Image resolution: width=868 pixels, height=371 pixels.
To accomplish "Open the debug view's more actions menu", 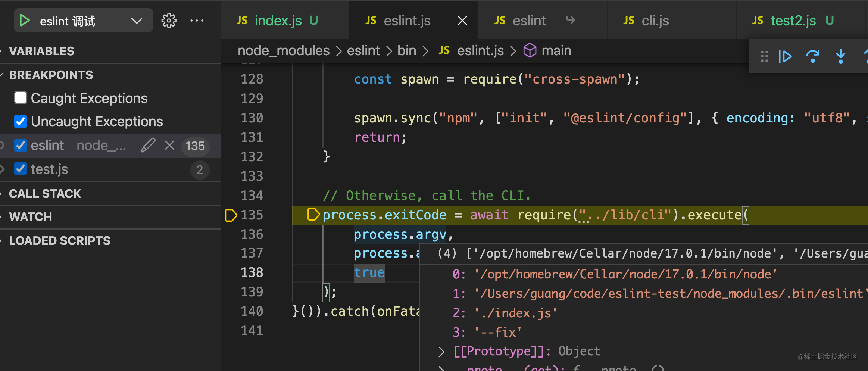I will [x=197, y=21].
